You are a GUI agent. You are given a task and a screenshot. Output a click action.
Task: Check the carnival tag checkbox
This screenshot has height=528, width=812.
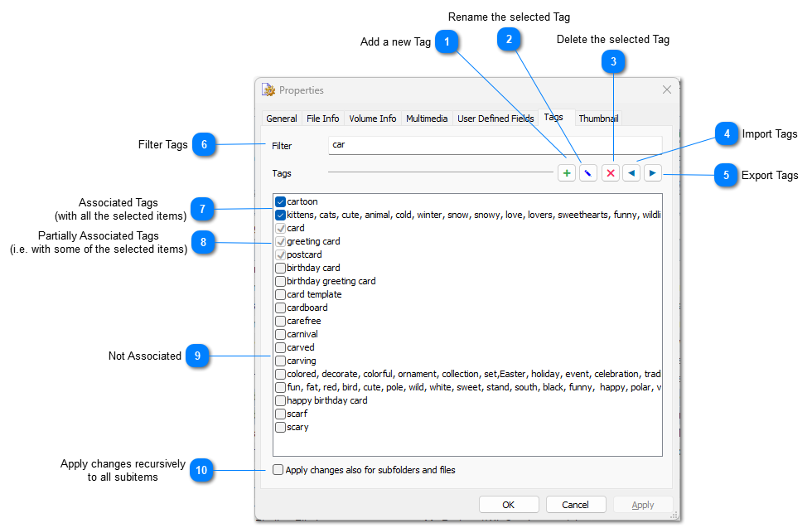click(x=280, y=334)
